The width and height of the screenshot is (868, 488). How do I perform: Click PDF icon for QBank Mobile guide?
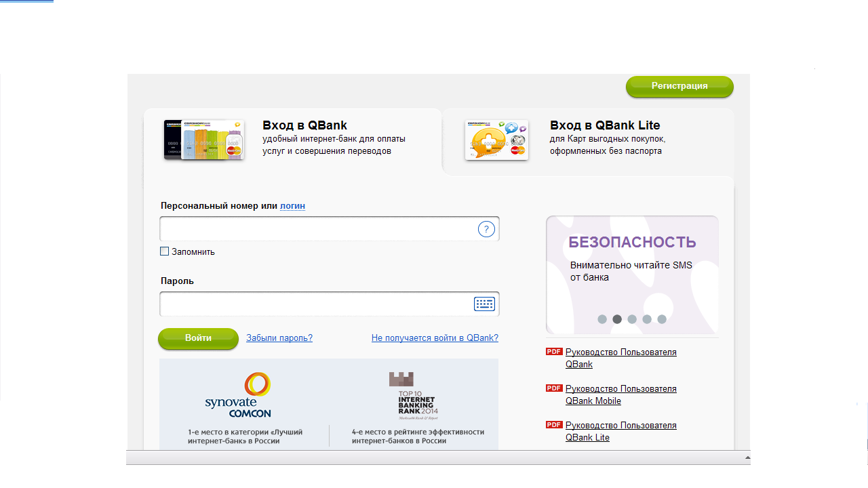(x=554, y=388)
